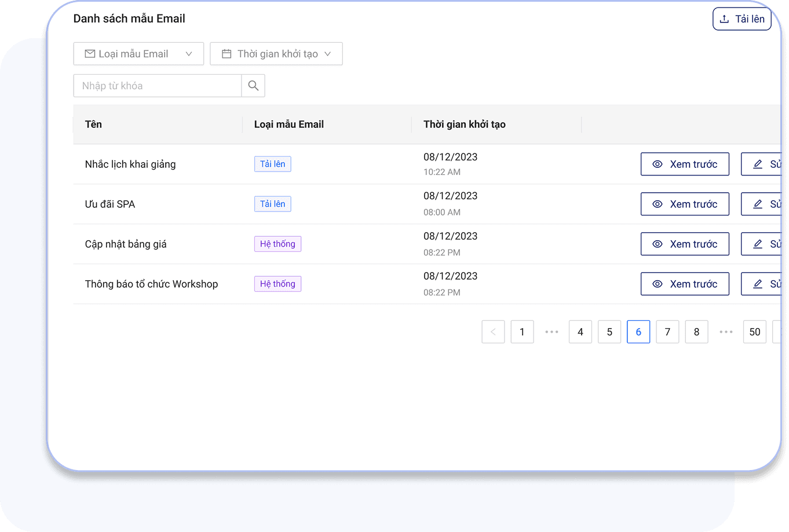Viewport: 789px width, 532px height.
Task: Open preview with Xem trước for Nhắc lịch khai giảng
Action: pos(685,164)
